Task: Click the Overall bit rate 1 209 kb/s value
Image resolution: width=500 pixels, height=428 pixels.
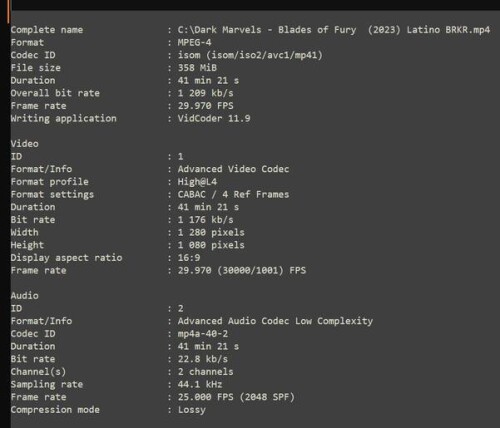Action: (x=205, y=93)
